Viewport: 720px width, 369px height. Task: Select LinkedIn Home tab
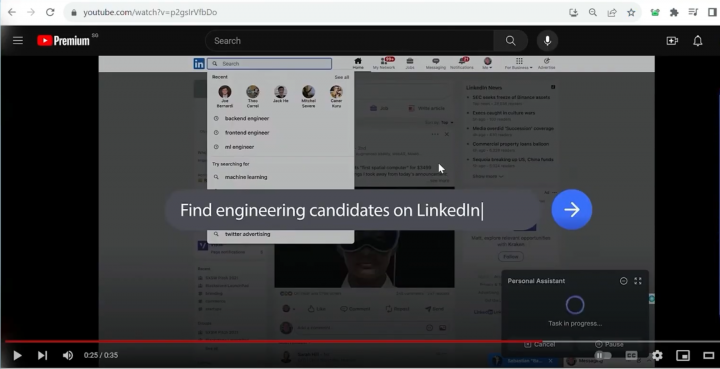pos(358,63)
